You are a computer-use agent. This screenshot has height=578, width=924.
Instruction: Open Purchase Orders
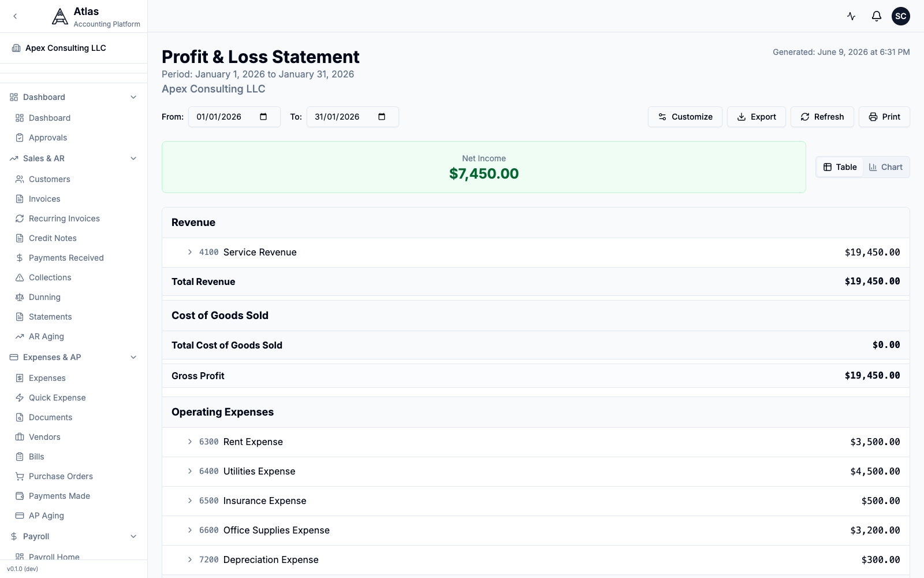61,476
